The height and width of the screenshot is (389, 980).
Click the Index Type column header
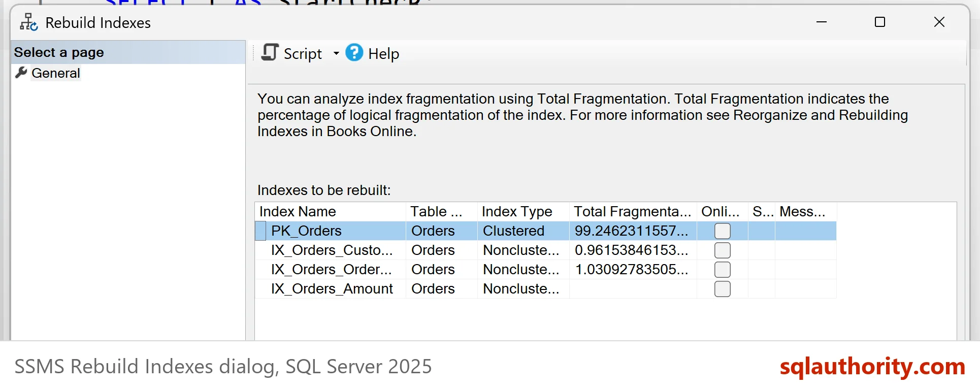(523, 211)
